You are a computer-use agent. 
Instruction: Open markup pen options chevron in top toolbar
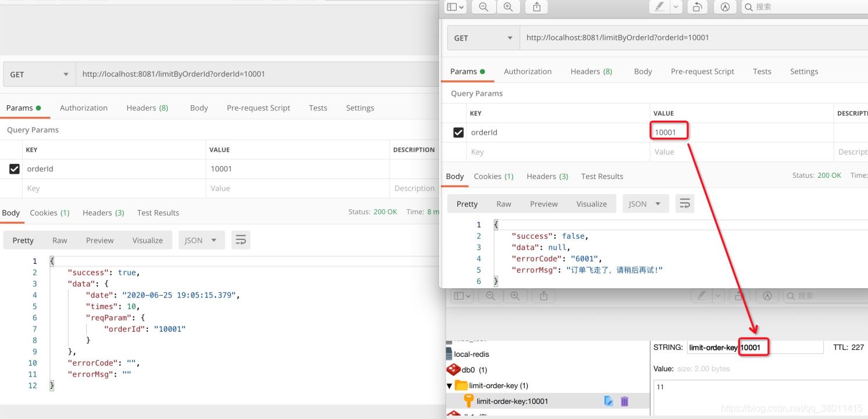(675, 7)
